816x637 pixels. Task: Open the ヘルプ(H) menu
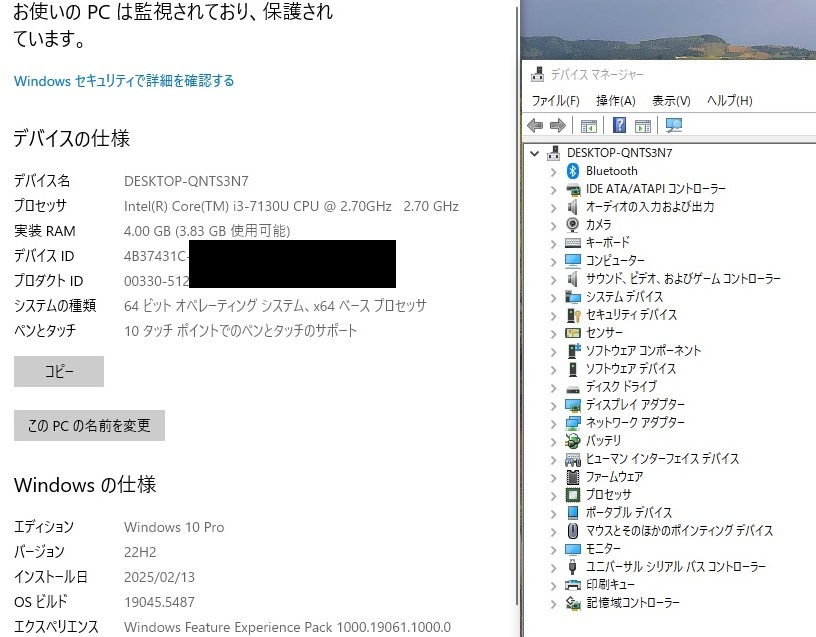[730, 100]
